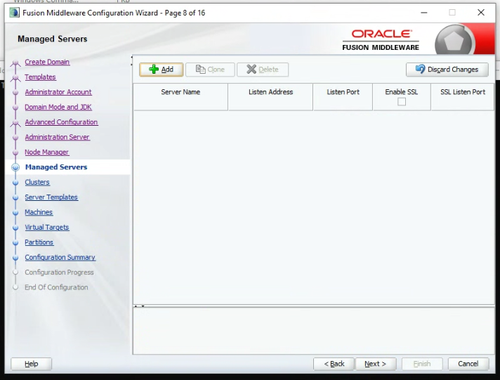Click Next to continue the wizard
This screenshot has width=500, height=380.
tap(375, 364)
